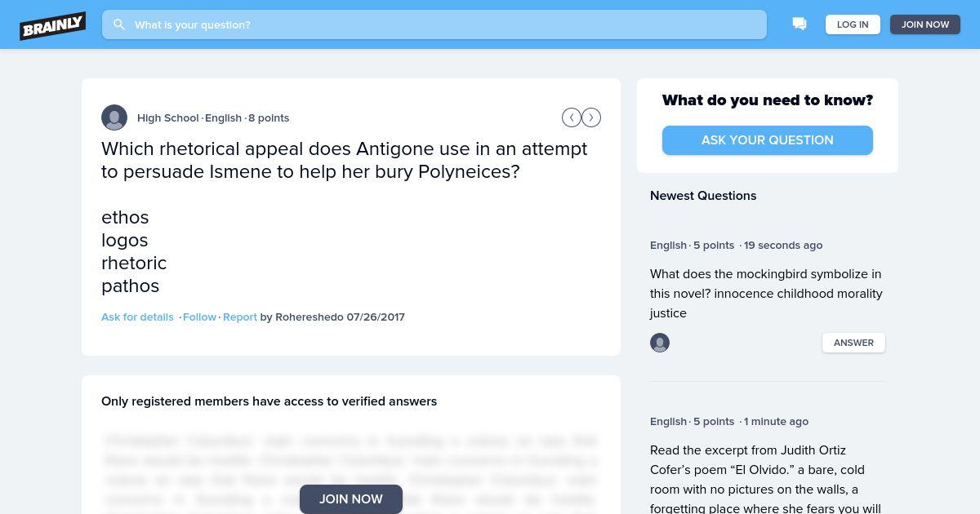Click the Brainly logo
Image resolution: width=980 pixels, height=514 pixels.
pyautogui.click(x=53, y=25)
